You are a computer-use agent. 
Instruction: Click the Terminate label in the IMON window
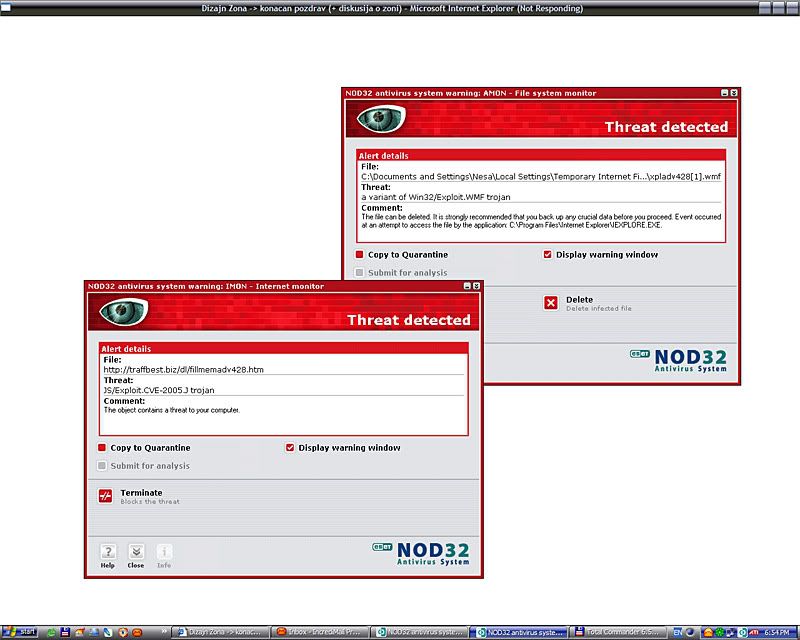[141, 493]
